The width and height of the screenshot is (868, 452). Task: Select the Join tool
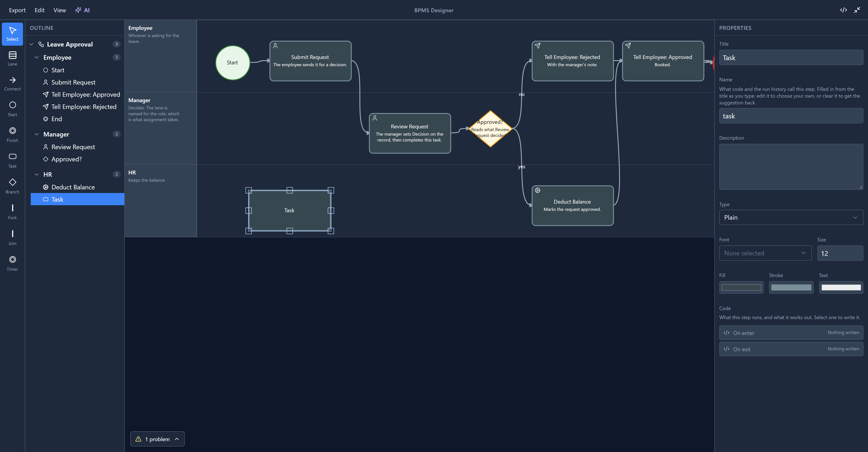(x=12, y=238)
